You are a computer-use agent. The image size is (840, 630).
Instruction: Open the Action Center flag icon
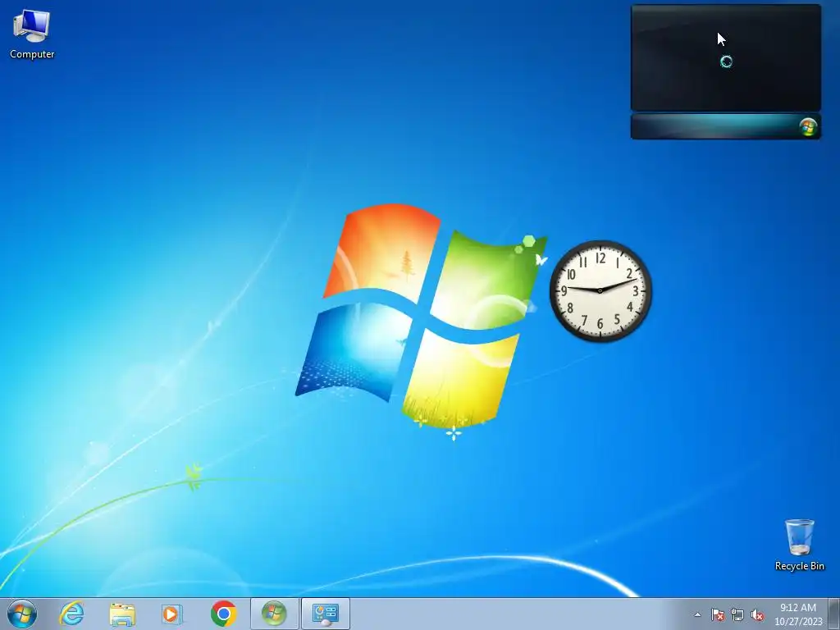coord(717,615)
